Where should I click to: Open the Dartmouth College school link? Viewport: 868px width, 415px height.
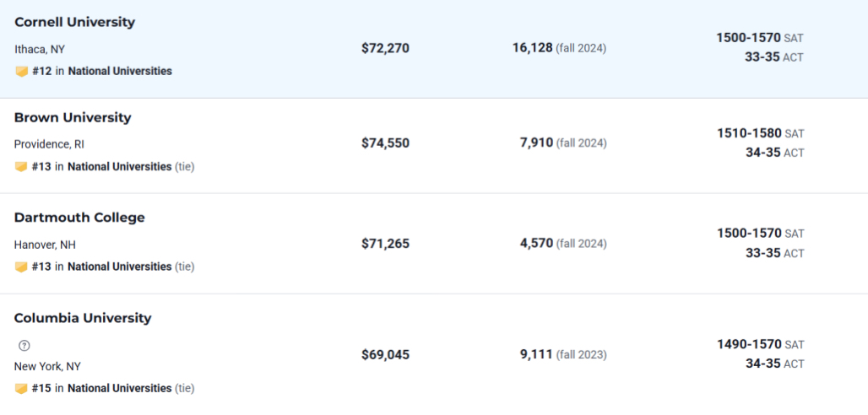[x=79, y=218]
